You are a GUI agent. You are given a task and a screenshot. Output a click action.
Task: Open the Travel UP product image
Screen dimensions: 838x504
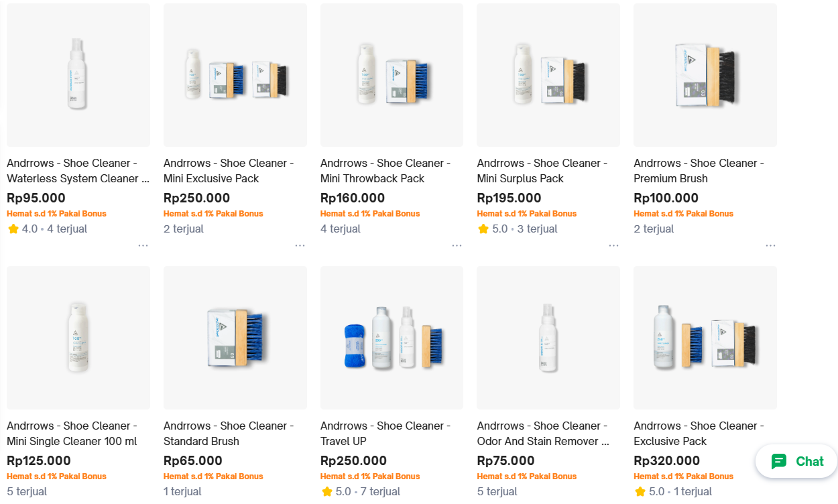coord(392,338)
